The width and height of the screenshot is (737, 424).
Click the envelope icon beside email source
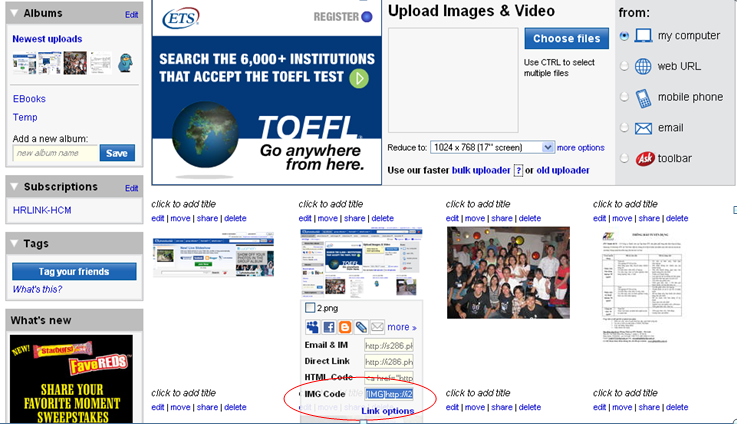pos(643,128)
